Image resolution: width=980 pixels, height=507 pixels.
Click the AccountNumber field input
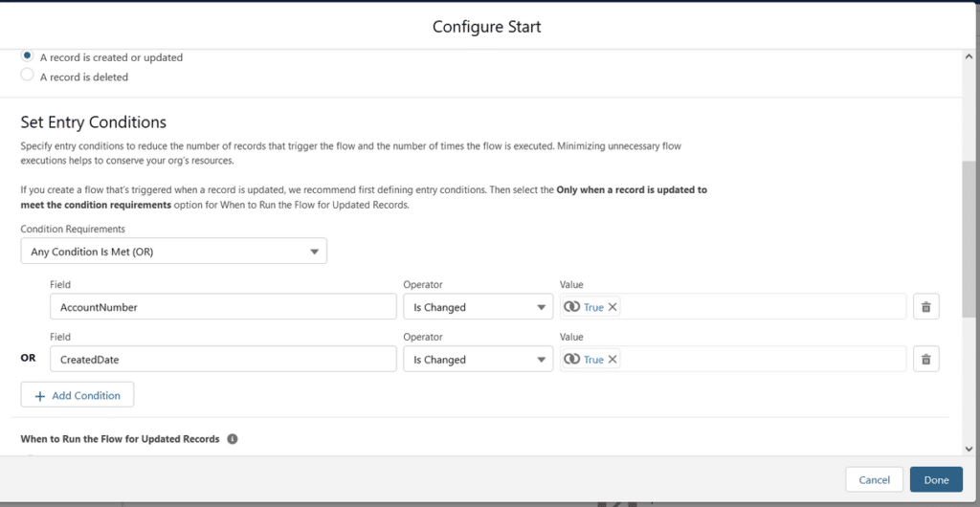(x=223, y=306)
